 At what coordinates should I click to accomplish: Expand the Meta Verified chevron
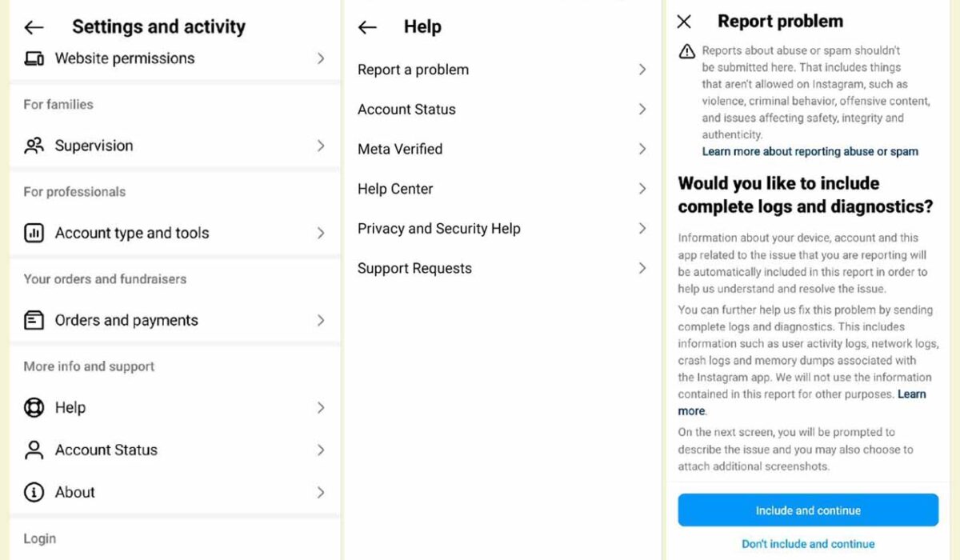(x=642, y=149)
